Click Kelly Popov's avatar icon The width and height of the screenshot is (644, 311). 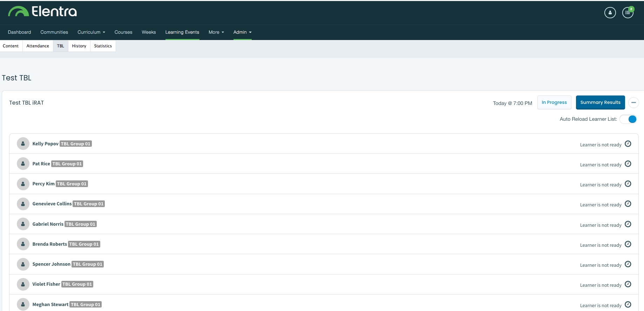click(x=23, y=144)
